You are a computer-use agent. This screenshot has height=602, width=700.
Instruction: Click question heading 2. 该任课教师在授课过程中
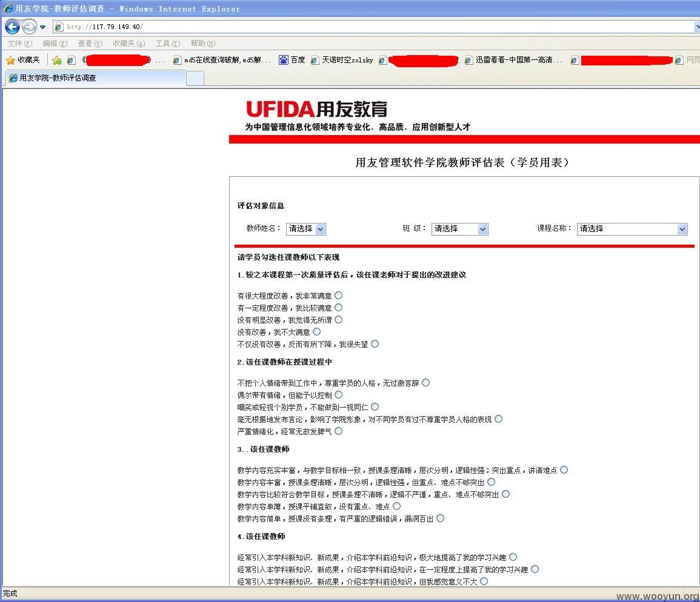coord(284,362)
